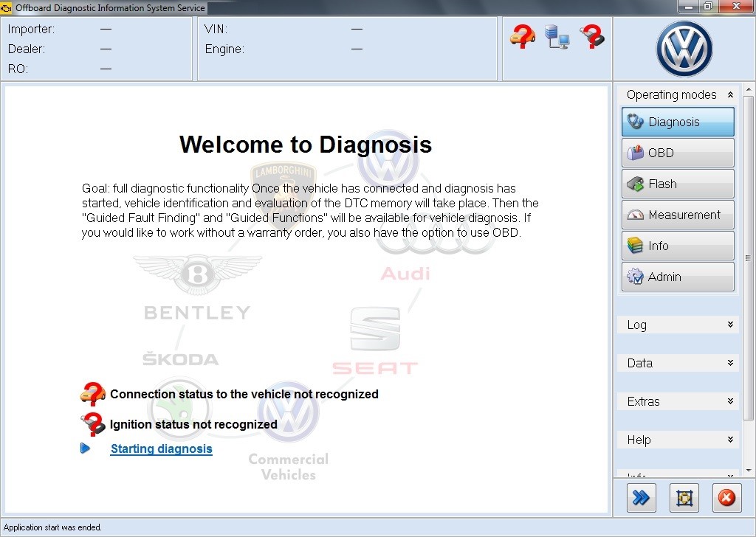Click the network connection computers icon

557,37
